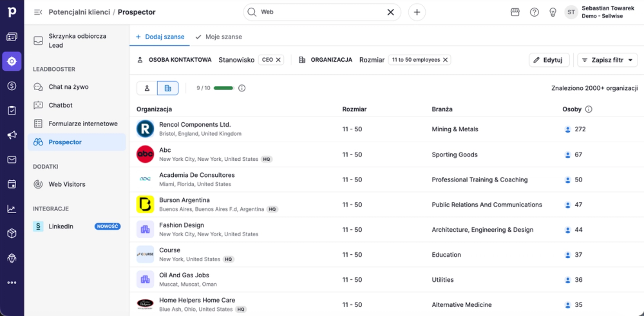Open Web Visitors

[77, 184]
